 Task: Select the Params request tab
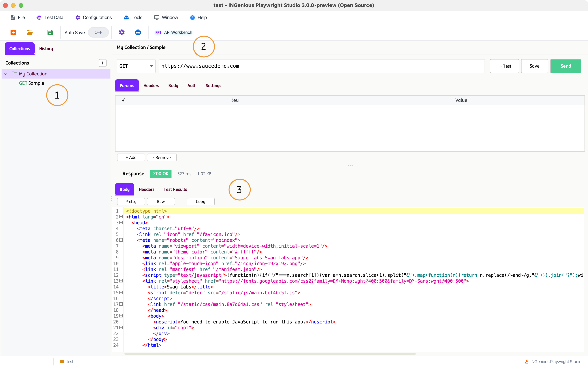click(x=127, y=86)
